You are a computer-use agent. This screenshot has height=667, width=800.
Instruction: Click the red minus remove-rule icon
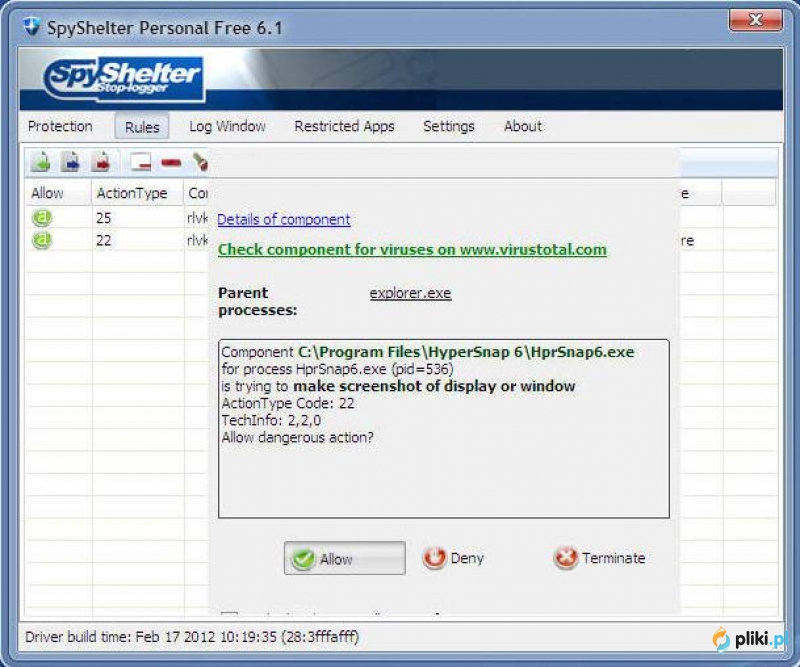[x=171, y=163]
